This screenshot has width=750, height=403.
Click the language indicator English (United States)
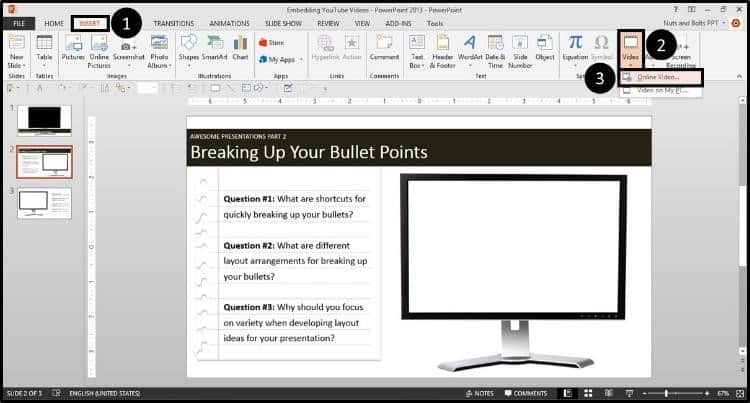coord(104,393)
